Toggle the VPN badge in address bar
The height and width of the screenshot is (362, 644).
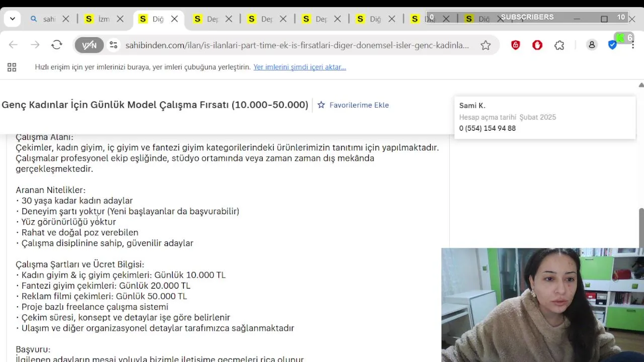89,45
